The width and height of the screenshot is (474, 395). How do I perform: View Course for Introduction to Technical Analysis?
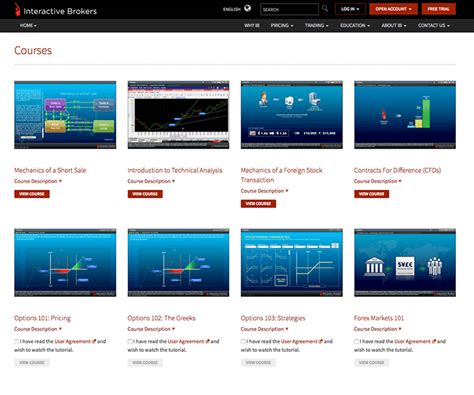145,194
